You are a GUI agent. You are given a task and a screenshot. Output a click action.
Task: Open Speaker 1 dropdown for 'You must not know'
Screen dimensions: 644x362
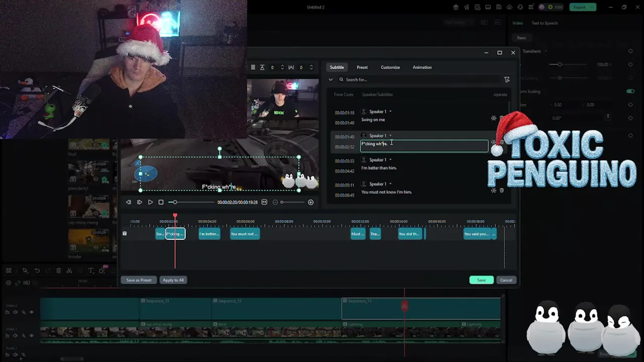click(390, 184)
